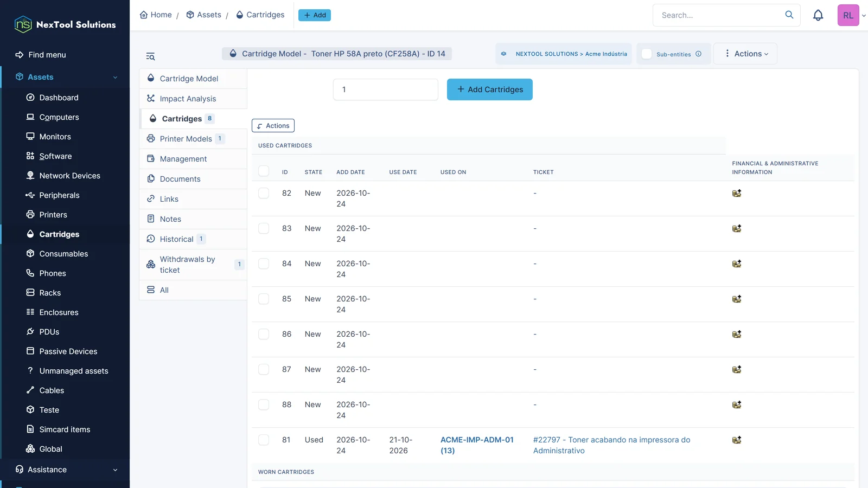Toggle Sub-entities switch
Screen dimensions: 868x488
[647, 54]
